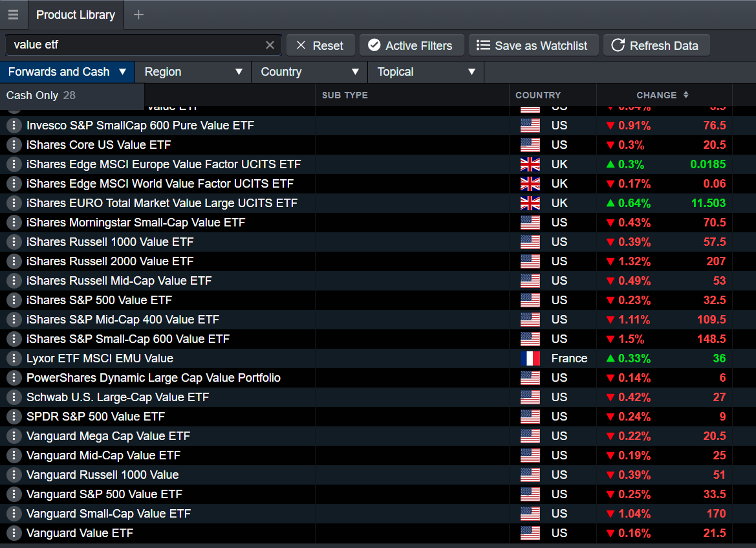Image resolution: width=756 pixels, height=548 pixels.
Task: Open row options for Vanguard Mega Cap Value ETF
Action: 14,436
